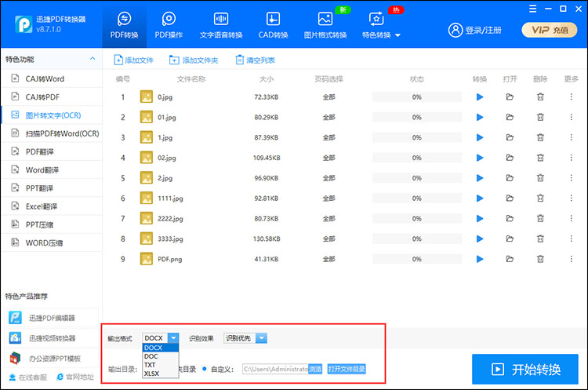The width and height of the screenshot is (588, 390).
Task: Open folder for 1111.jpg row
Action: click(x=510, y=199)
